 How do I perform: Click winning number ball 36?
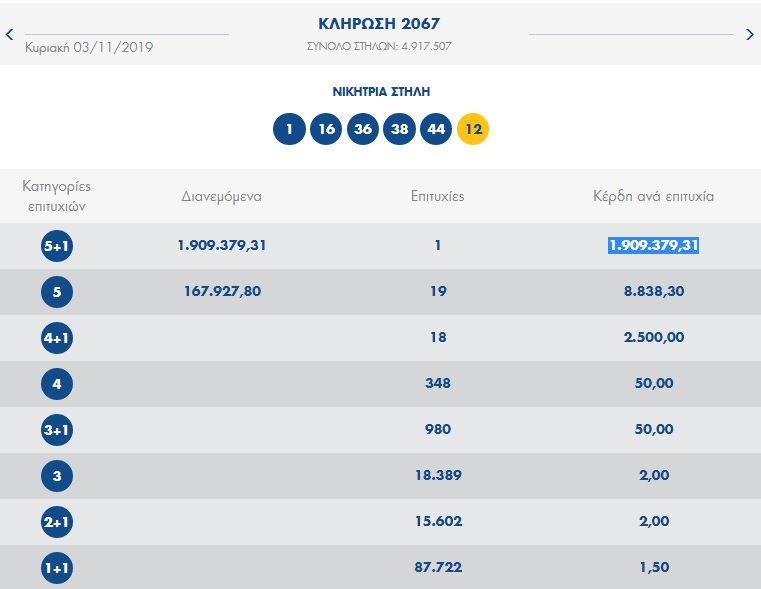[x=362, y=130]
